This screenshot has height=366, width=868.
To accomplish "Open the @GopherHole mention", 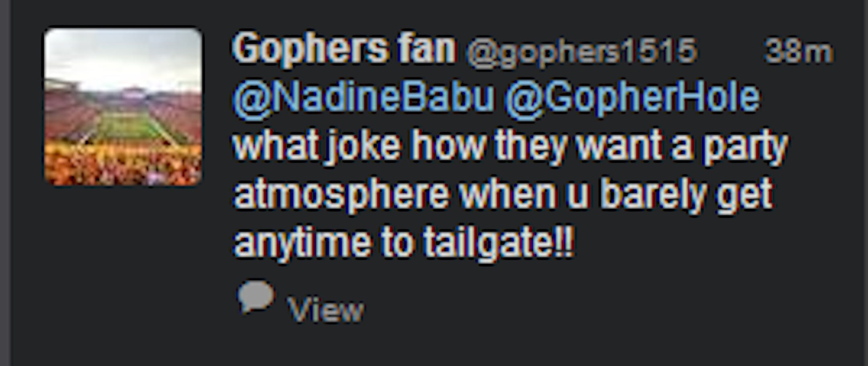I will tap(632, 98).
